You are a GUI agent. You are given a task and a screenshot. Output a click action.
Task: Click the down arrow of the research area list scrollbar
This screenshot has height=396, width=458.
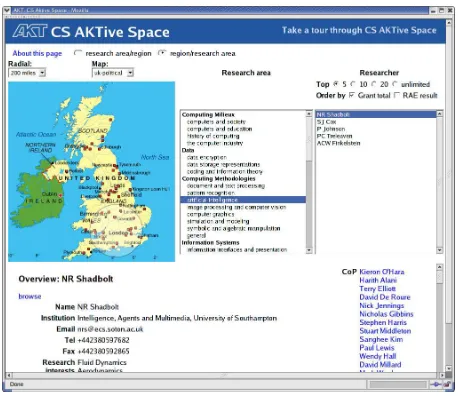coord(309,250)
